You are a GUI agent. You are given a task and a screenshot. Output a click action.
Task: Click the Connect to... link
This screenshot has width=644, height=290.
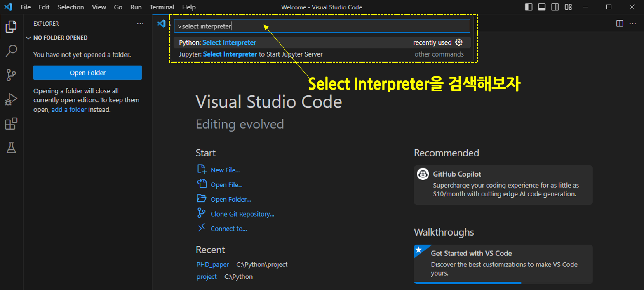click(229, 229)
